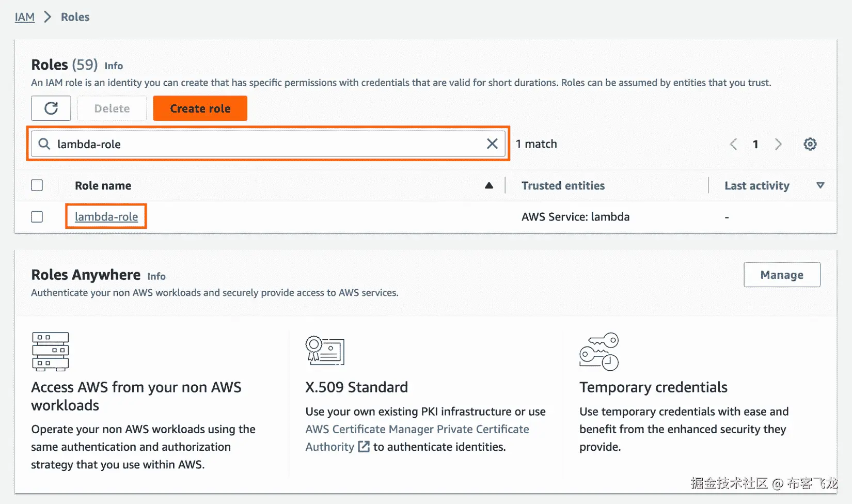
Task: Click the refresh roles icon button
Action: click(x=51, y=108)
